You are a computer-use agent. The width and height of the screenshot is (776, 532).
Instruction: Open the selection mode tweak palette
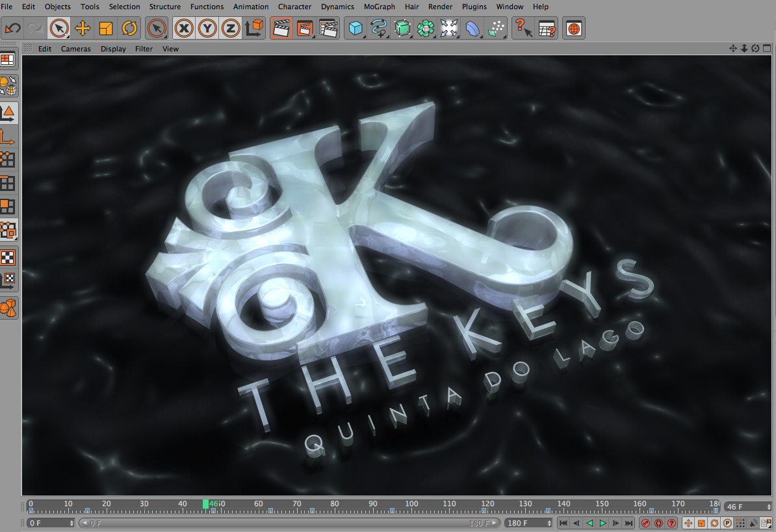click(x=8, y=230)
